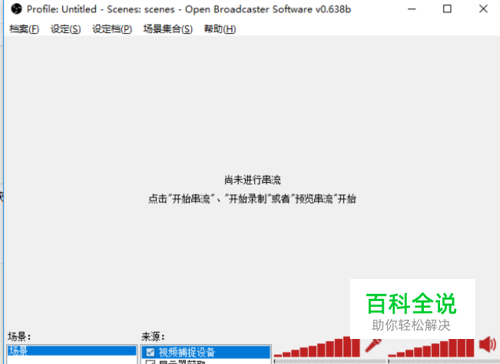This screenshot has width=500, height=364.
Task: Open the 设定(S) menu
Action: click(66, 29)
